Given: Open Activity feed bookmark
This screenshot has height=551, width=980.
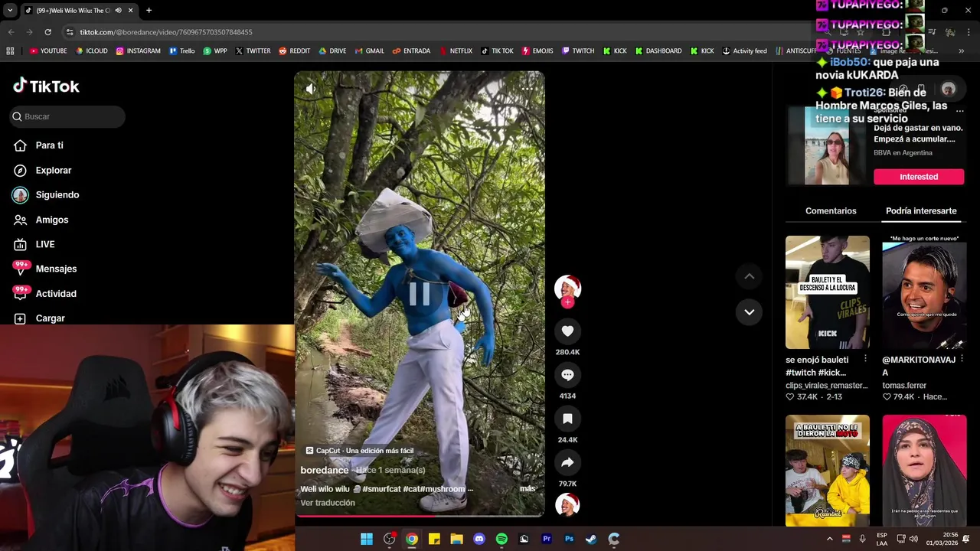Looking at the screenshot, I should click(x=744, y=51).
